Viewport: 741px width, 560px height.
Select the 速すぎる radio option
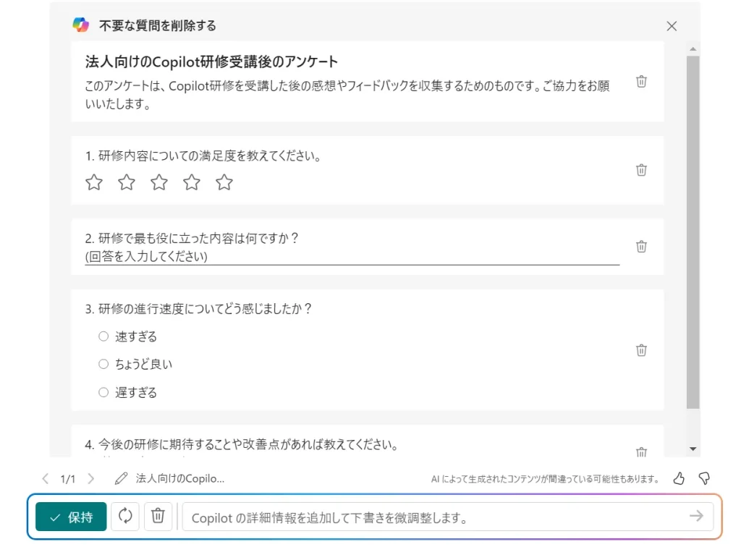pos(103,336)
